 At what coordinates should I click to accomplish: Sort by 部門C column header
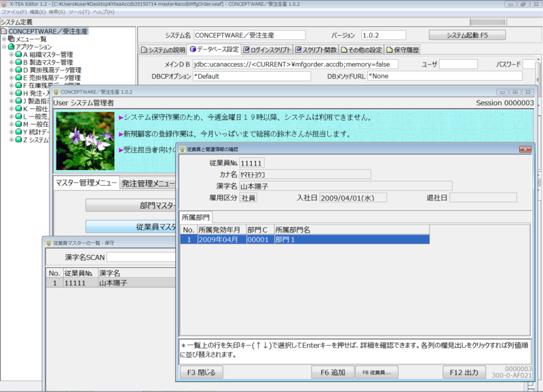(x=261, y=230)
